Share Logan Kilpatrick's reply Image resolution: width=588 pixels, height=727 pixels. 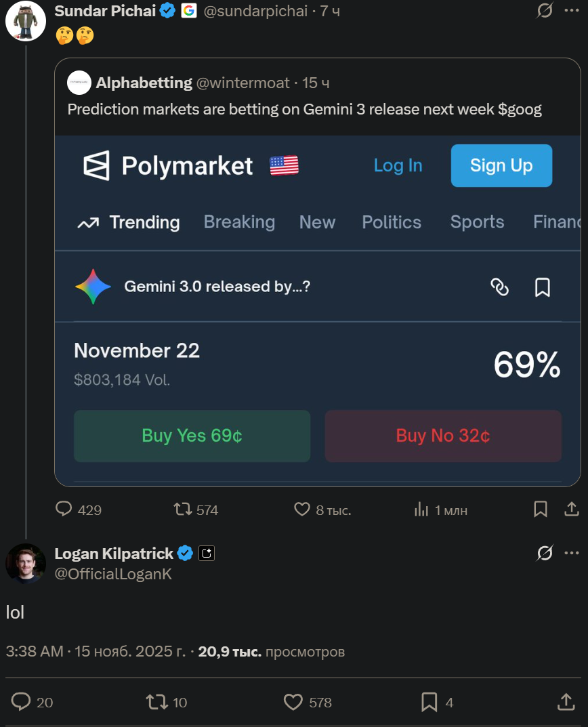pyautogui.click(x=566, y=702)
